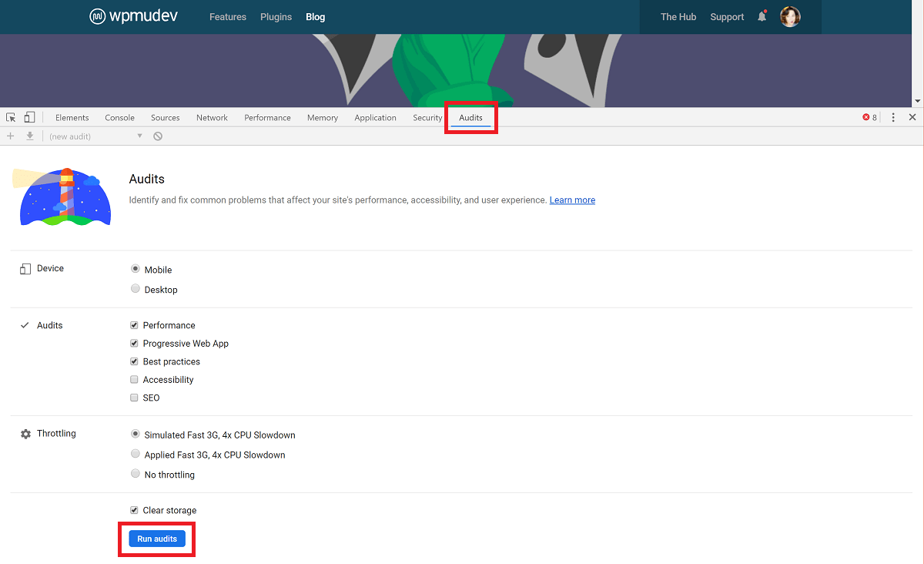Click the plus icon to add new audit
924x564 pixels.
tap(11, 136)
